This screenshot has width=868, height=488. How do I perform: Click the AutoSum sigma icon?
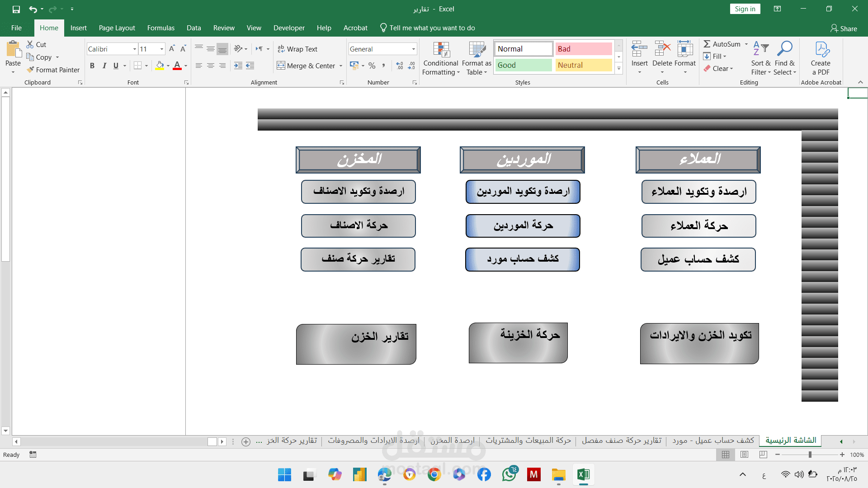[707, 44]
